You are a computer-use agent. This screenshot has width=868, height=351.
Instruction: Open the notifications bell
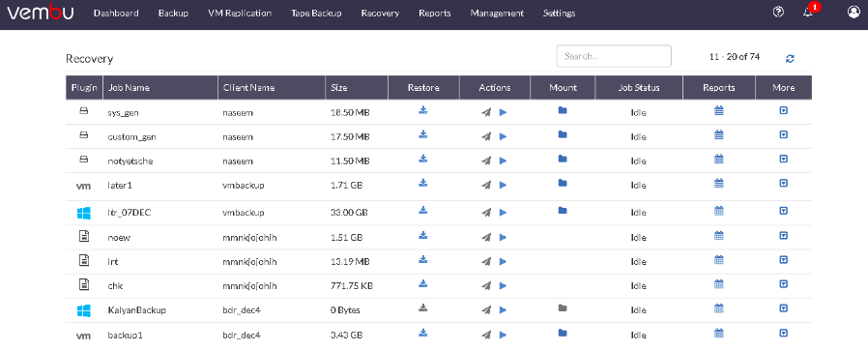[x=808, y=13]
